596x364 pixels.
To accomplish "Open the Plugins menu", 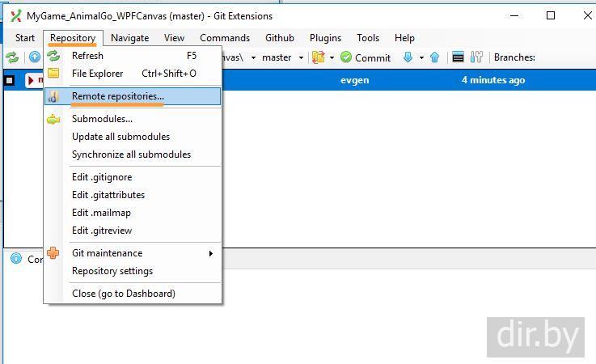I will pos(325,38).
